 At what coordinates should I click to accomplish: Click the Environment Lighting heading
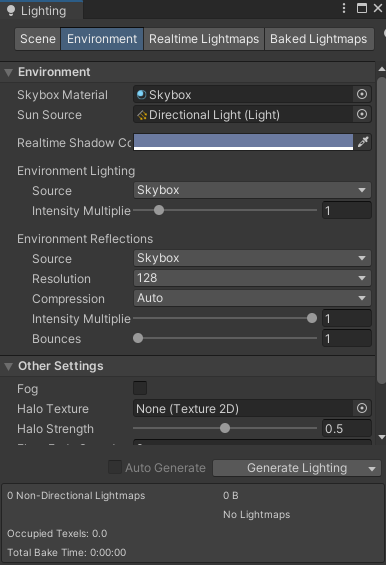[76, 171]
